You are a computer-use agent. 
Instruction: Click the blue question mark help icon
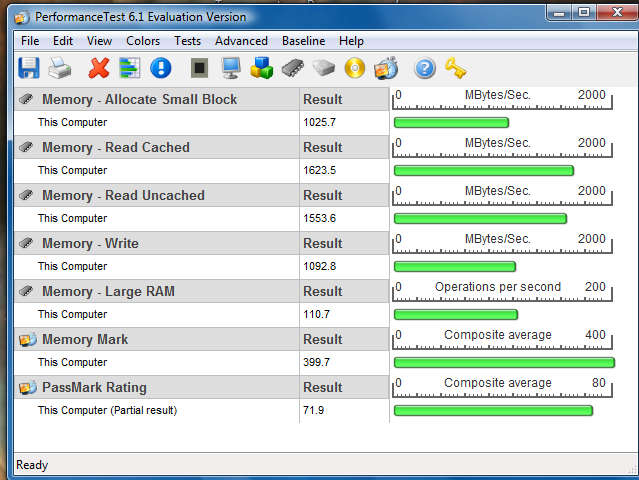tap(425, 68)
